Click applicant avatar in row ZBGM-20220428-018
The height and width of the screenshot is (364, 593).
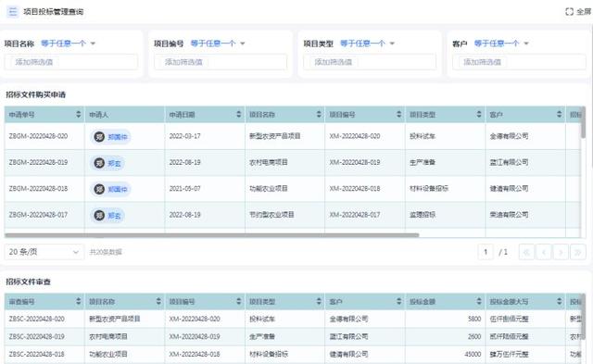99,189
